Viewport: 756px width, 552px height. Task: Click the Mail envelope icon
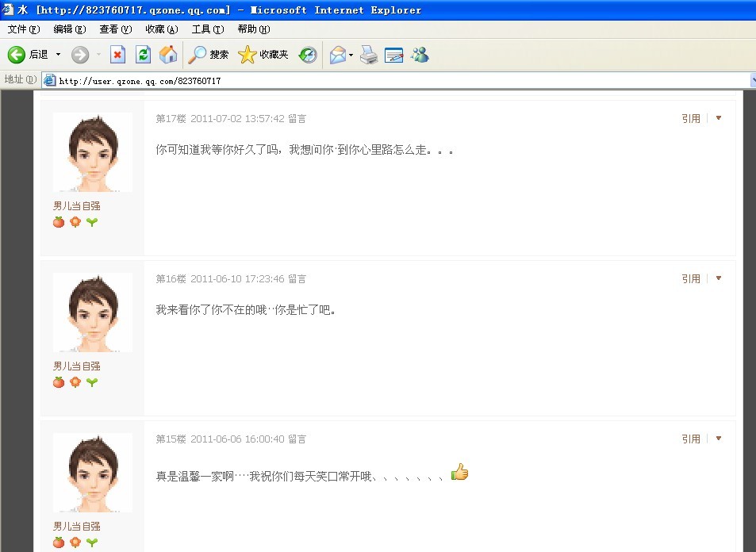tap(337, 55)
